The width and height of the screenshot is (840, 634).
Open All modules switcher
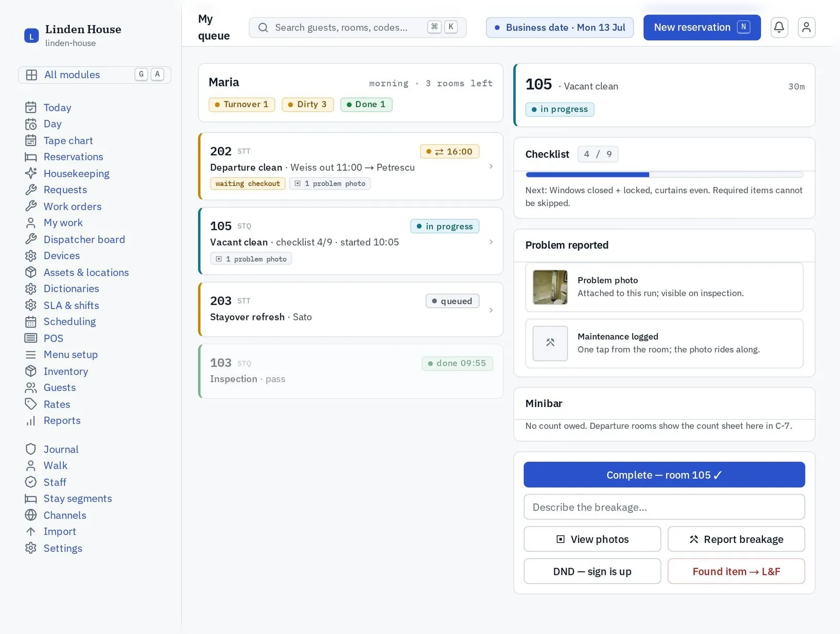tap(95, 75)
